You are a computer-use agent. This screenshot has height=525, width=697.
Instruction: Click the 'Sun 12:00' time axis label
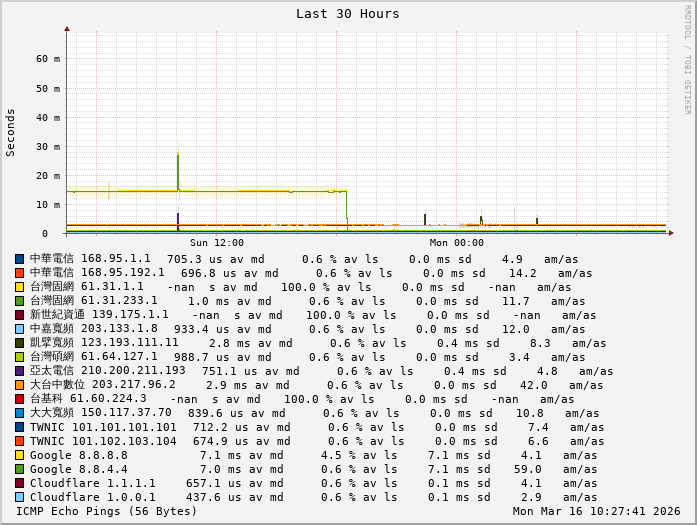click(216, 243)
